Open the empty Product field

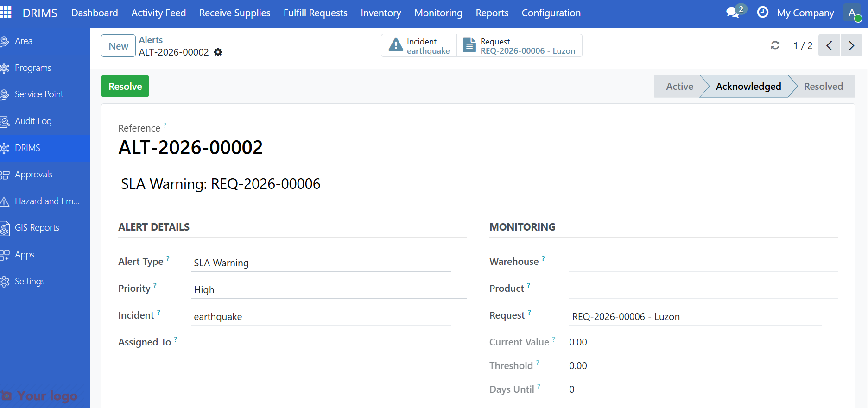point(703,289)
